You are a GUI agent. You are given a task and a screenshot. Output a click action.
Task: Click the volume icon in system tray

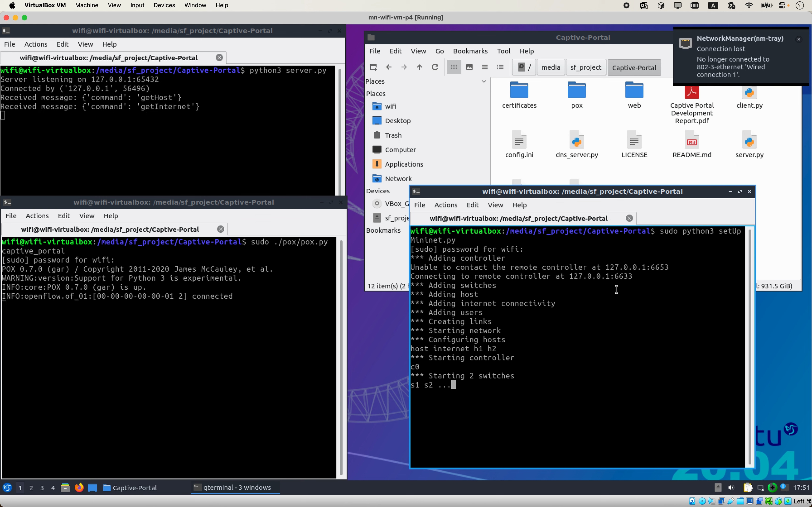(731, 487)
